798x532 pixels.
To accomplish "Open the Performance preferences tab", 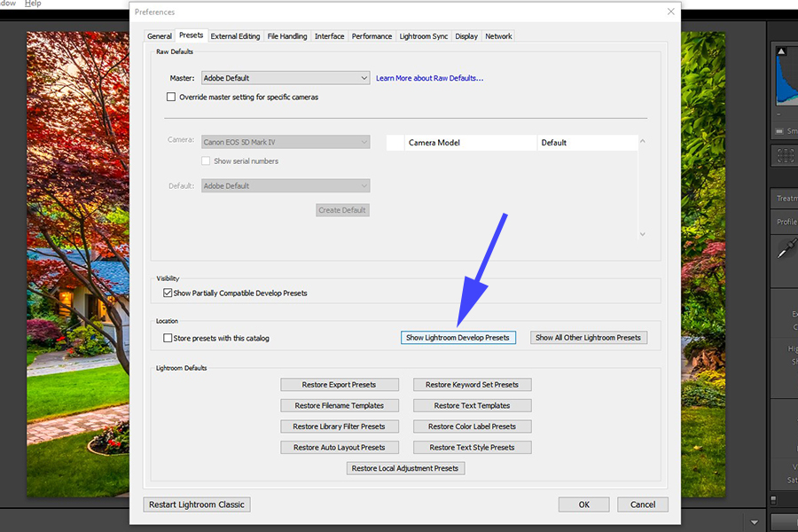I will pos(372,36).
